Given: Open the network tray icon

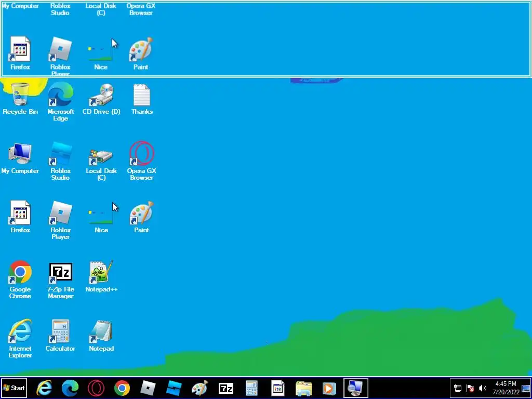Looking at the screenshot, I should (458, 388).
